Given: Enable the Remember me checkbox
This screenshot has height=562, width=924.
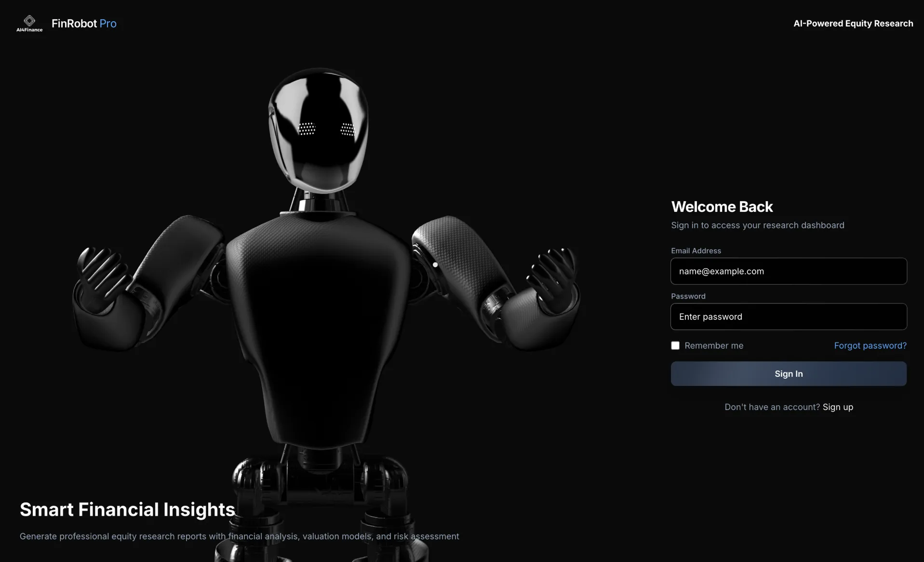Looking at the screenshot, I should coord(675,345).
